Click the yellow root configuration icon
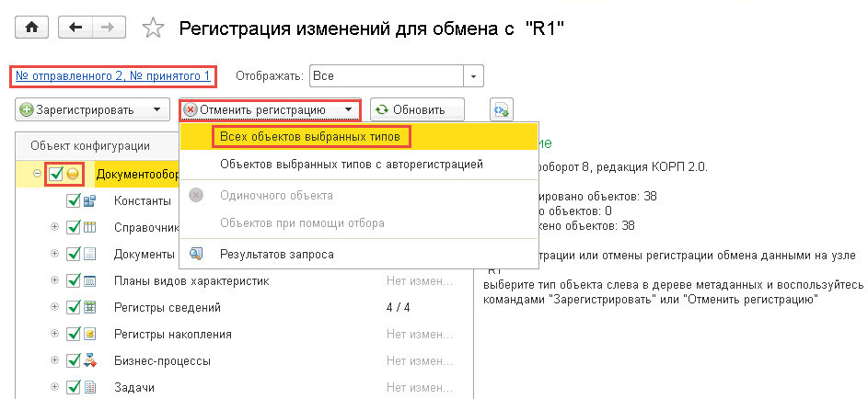This screenshot has width=868, height=399. [x=73, y=175]
